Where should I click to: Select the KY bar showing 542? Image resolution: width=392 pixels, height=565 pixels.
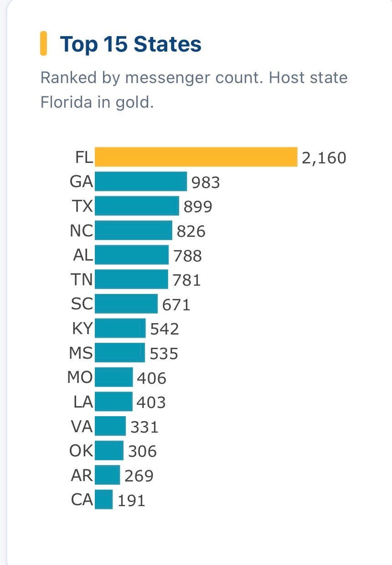coord(120,328)
